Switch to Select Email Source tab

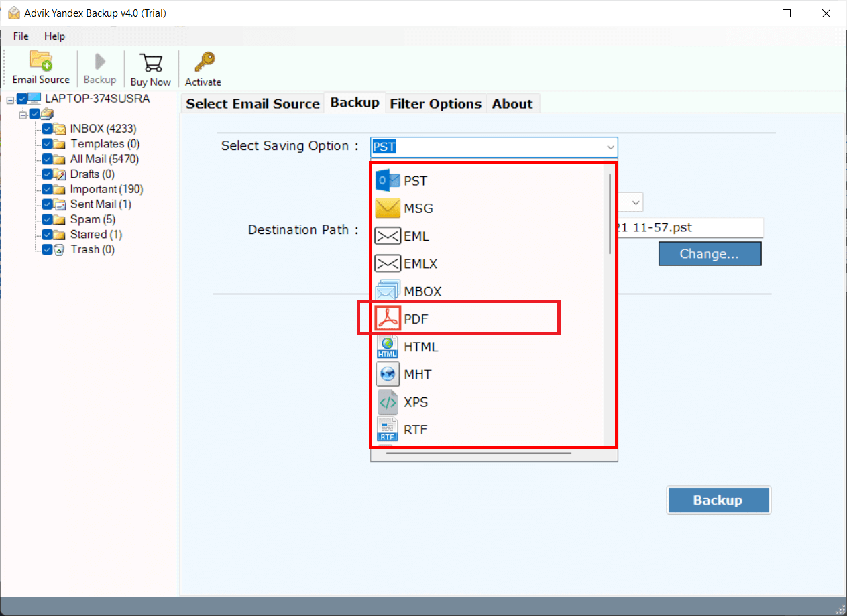click(253, 103)
